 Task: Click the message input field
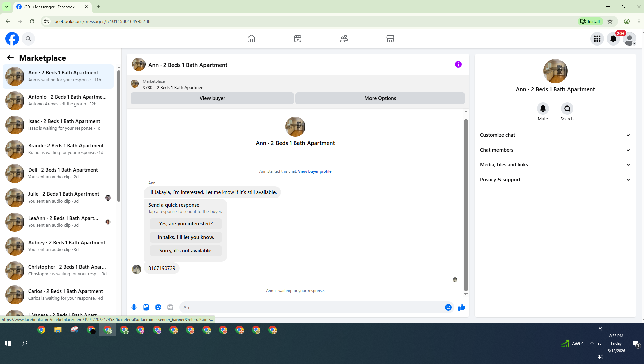pos(312,307)
